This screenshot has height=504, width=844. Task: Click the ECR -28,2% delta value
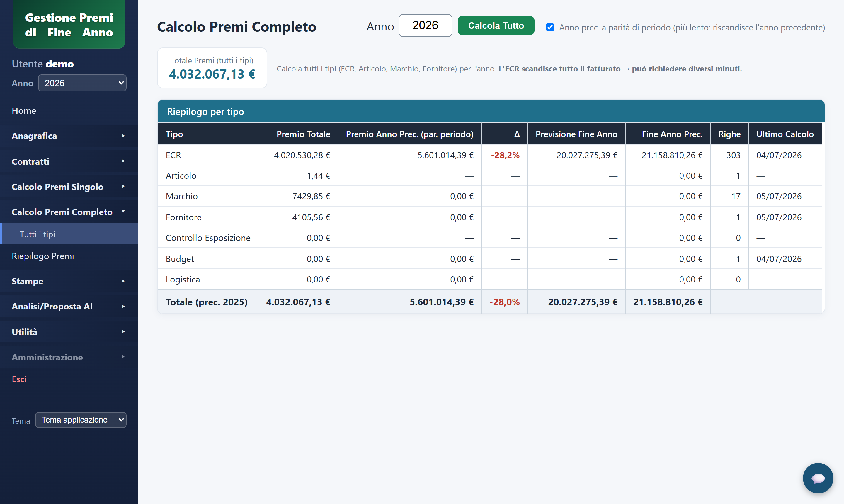pyautogui.click(x=505, y=155)
